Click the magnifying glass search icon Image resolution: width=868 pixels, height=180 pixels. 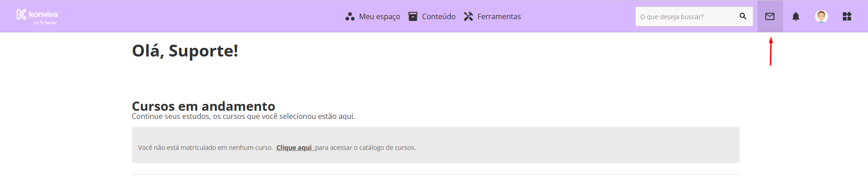743,16
